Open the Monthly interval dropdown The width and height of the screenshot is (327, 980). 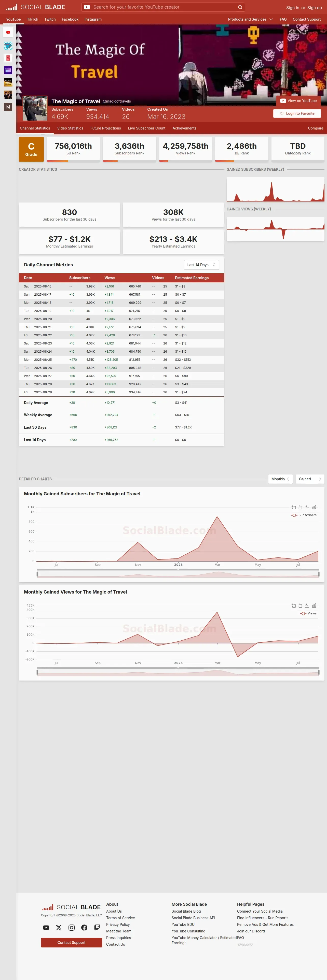281,479
